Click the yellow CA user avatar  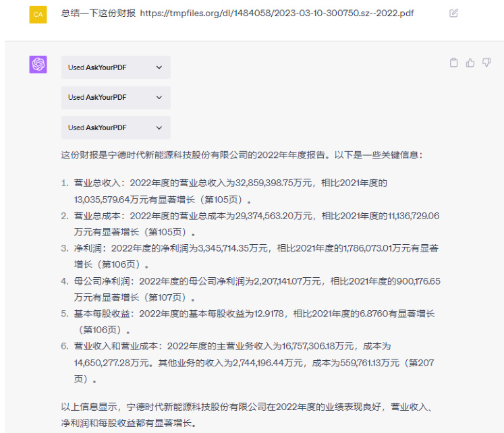pyautogui.click(x=38, y=13)
